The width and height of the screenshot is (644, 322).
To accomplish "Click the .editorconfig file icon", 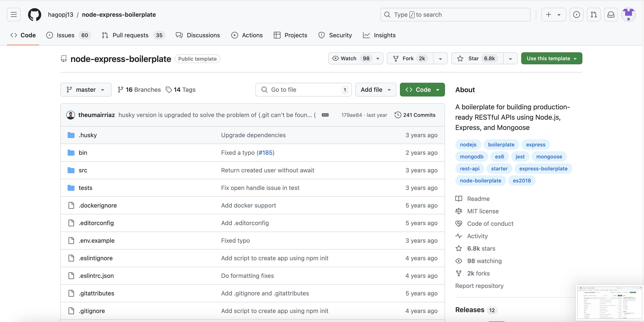I will click(x=71, y=223).
